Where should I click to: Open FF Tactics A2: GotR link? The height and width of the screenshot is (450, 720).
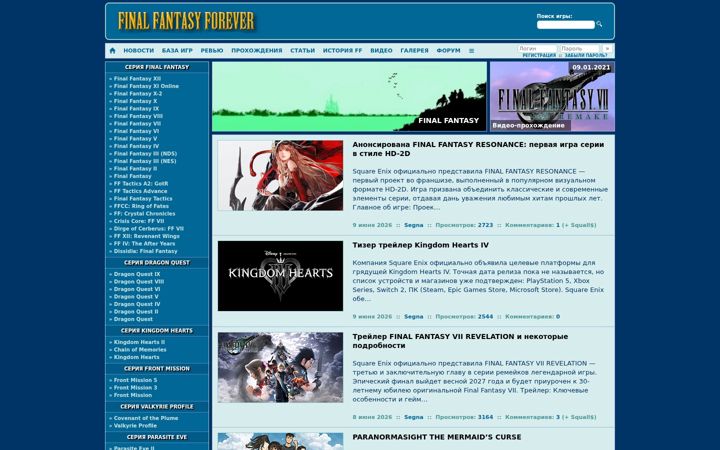pyautogui.click(x=141, y=184)
